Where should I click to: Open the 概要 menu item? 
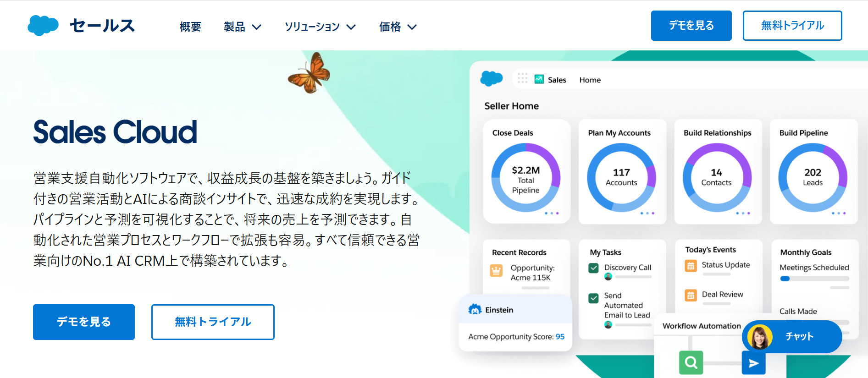click(x=190, y=27)
